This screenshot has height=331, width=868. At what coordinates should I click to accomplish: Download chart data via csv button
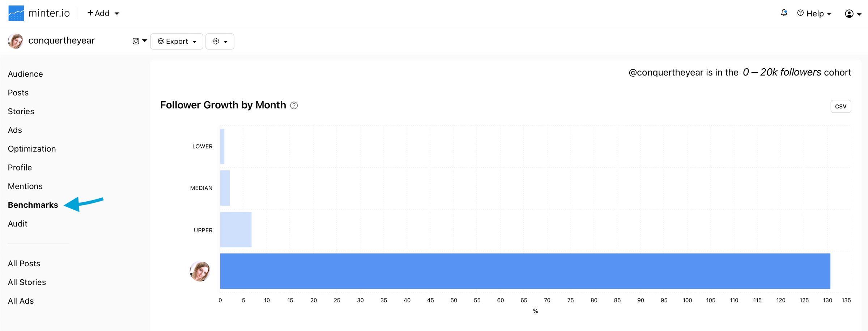841,106
